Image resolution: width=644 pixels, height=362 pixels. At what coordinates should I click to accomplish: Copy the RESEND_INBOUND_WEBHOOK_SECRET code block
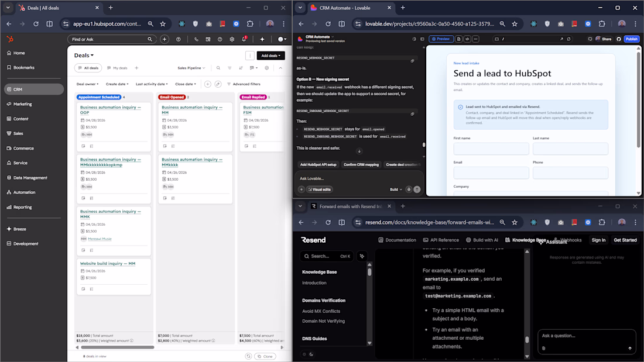pyautogui.click(x=412, y=114)
